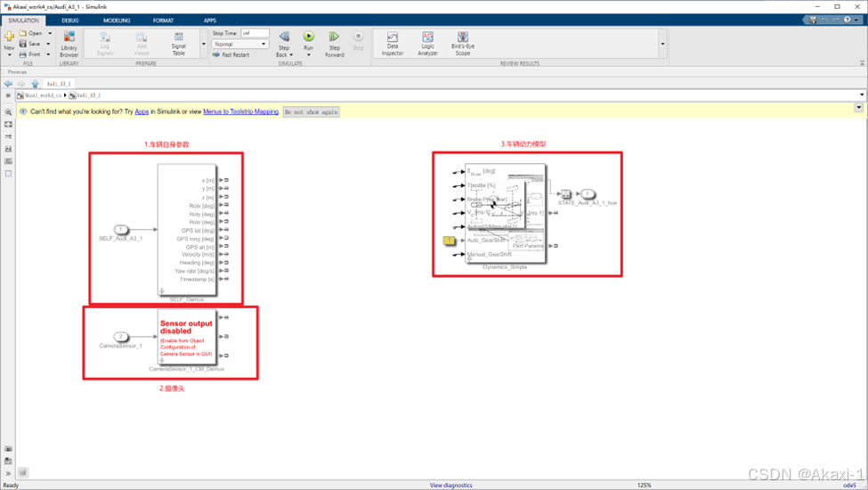Open the New dropdown arrow
The width and height of the screenshot is (868, 490).
[x=9, y=55]
